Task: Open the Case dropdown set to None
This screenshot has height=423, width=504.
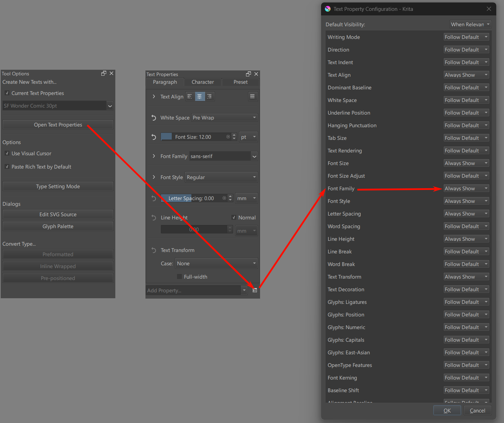Action: 216,264
